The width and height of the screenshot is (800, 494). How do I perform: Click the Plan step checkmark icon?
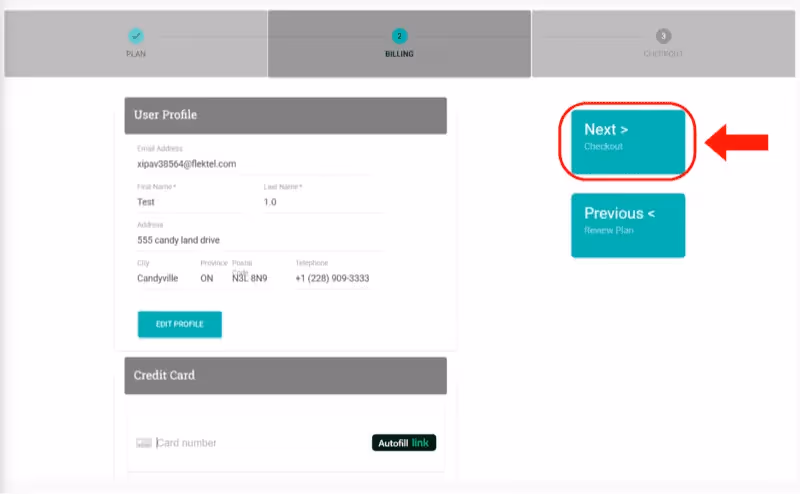click(136, 36)
